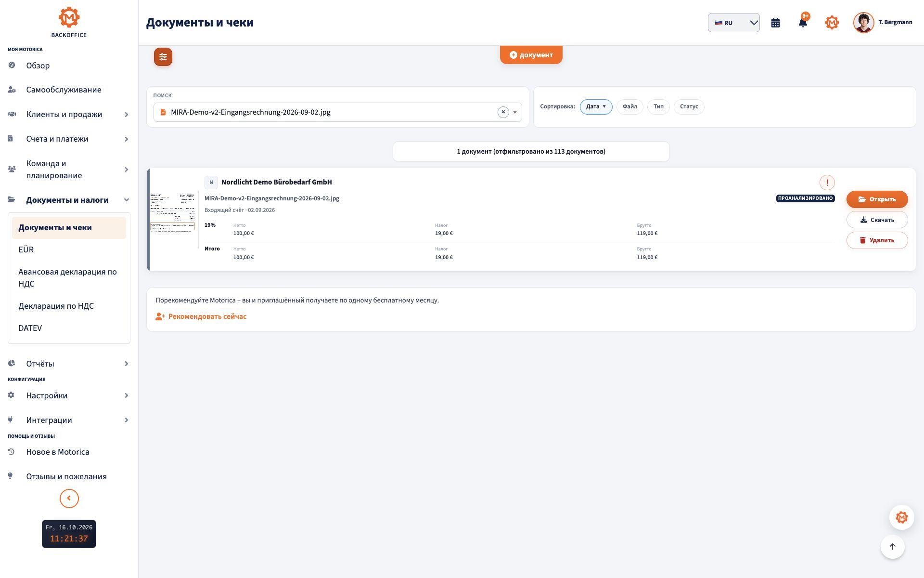Expand Счета и платежи menu
The image size is (924, 578).
click(x=69, y=139)
